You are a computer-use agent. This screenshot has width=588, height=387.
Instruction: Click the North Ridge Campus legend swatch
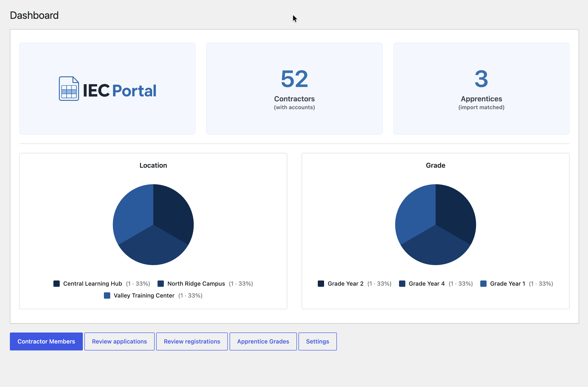pyautogui.click(x=161, y=284)
